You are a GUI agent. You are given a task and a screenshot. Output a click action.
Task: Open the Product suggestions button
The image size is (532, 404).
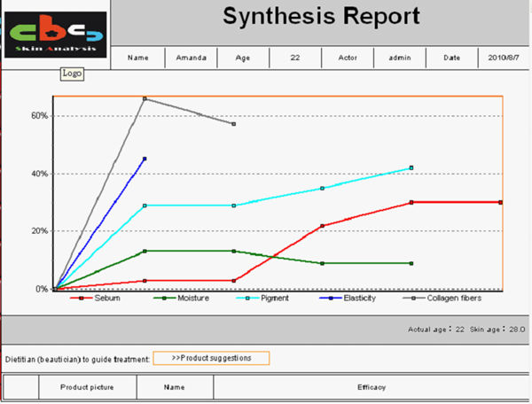click(x=211, y=358)
